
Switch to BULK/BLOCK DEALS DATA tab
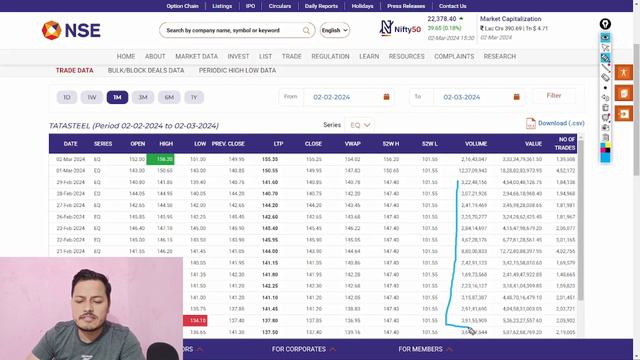tap(146, 70)
